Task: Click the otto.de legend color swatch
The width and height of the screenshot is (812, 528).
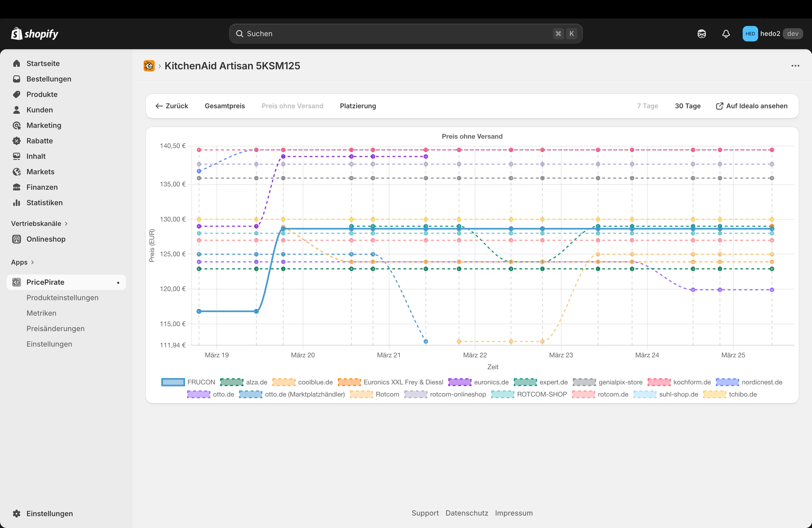Action: point(199,394)
